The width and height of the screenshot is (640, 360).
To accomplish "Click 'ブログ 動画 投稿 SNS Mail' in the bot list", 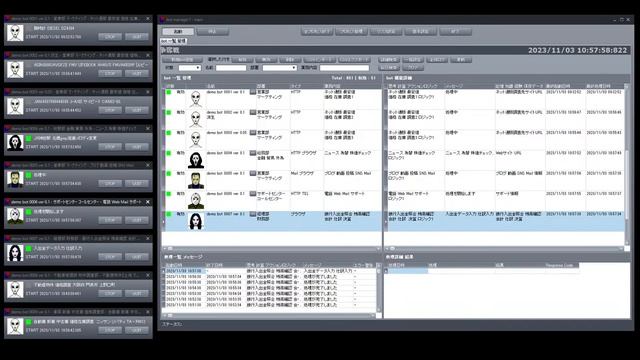I will coord(348,173).
